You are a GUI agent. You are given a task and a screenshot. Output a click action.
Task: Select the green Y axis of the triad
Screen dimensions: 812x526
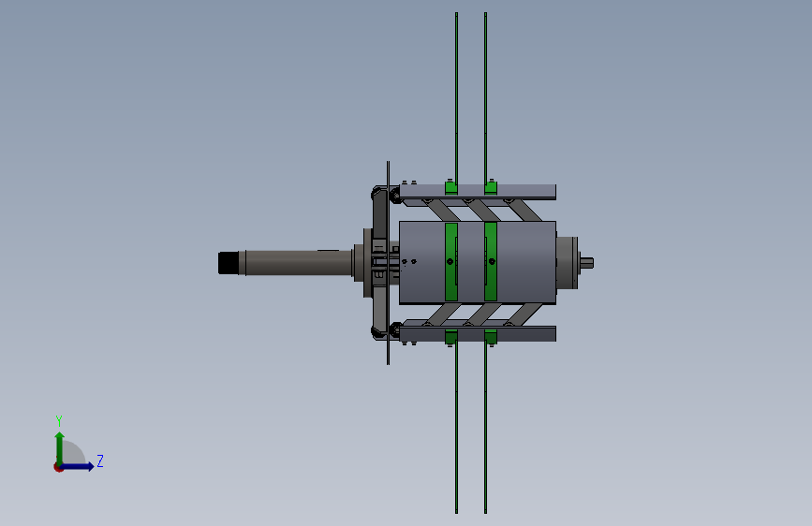tap(60, 448)
